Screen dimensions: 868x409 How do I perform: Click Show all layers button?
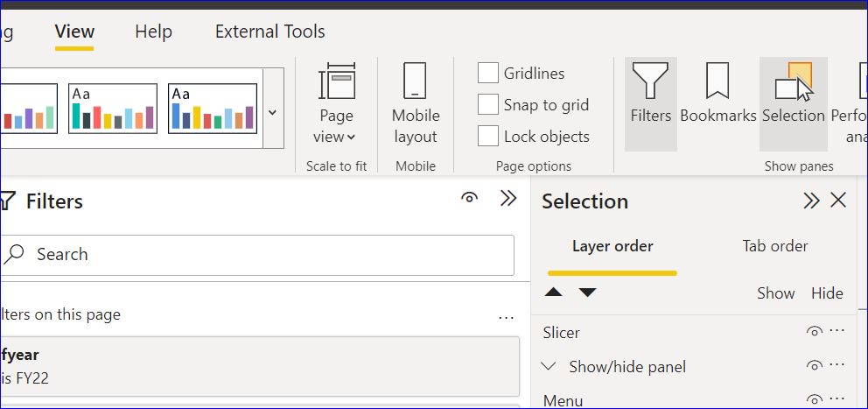coord(775,293)
